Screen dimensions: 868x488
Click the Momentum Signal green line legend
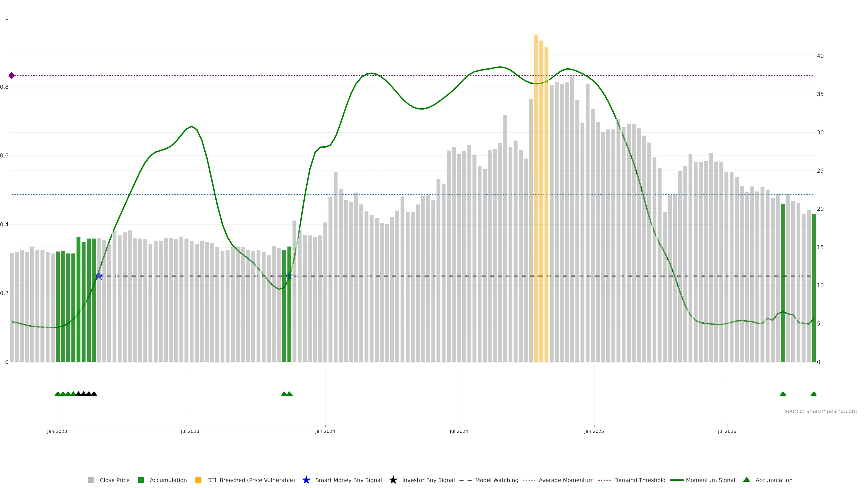[x=677, y=480]
